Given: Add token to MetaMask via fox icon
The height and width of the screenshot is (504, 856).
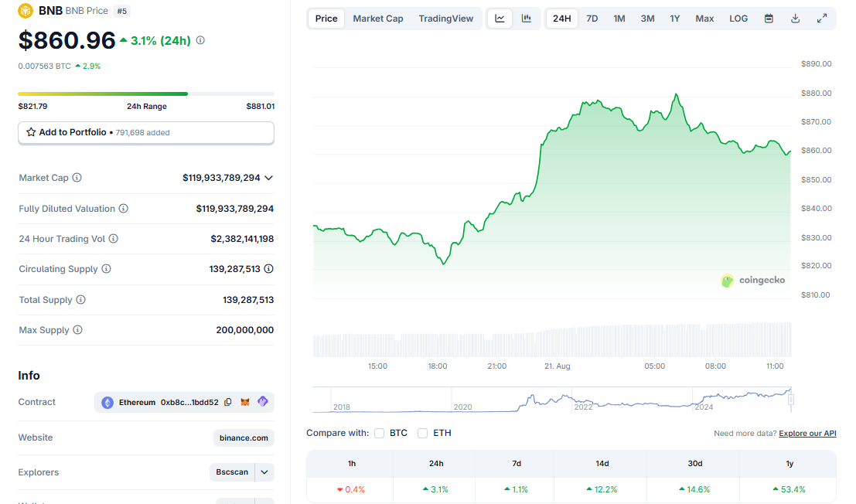Looking at the screenshot, I should click(x=245, y=402).
